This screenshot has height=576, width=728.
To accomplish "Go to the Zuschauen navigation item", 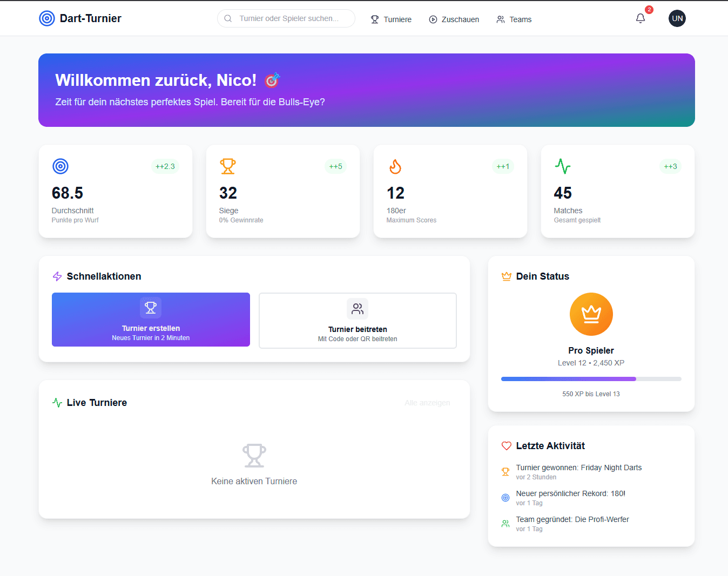I will (454, 19).
